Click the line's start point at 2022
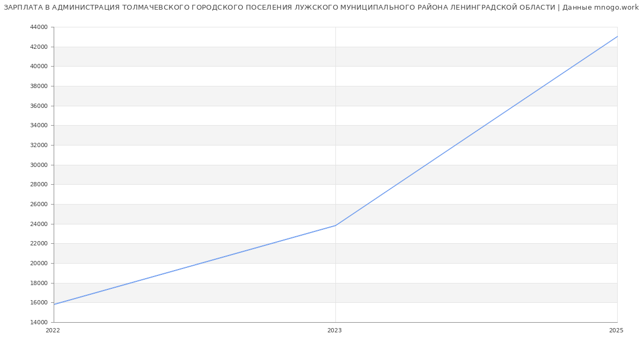Image resolution: width=644 pixels, height=349 pixels. coord(54,304)
